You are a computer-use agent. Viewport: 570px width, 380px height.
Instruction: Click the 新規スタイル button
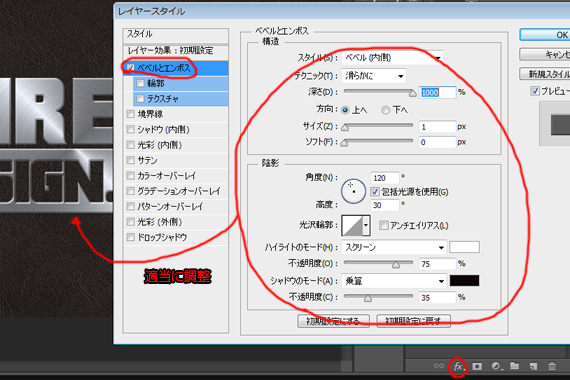[545, 74]
